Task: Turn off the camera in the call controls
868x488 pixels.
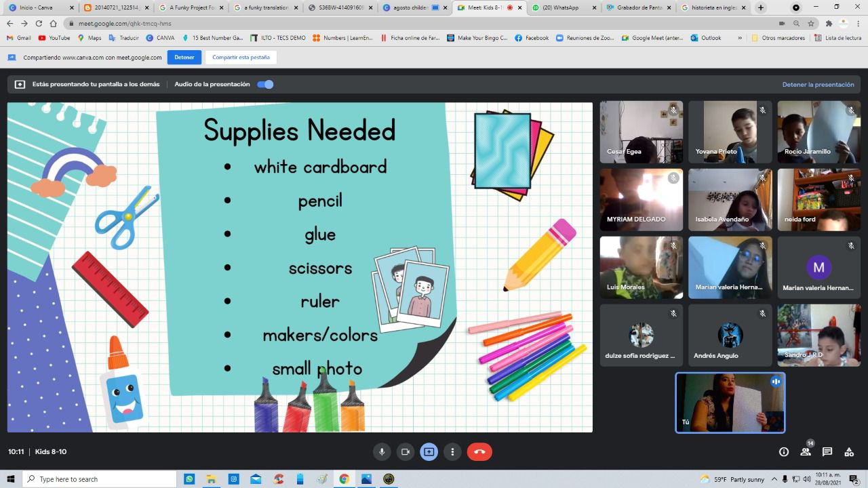Action: point(406,452)
